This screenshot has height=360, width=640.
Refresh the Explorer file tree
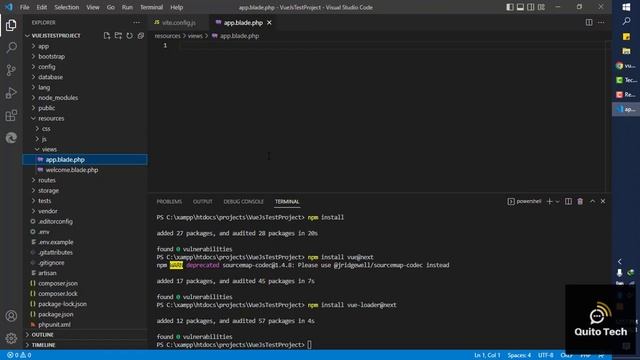[x=129, y=36]
